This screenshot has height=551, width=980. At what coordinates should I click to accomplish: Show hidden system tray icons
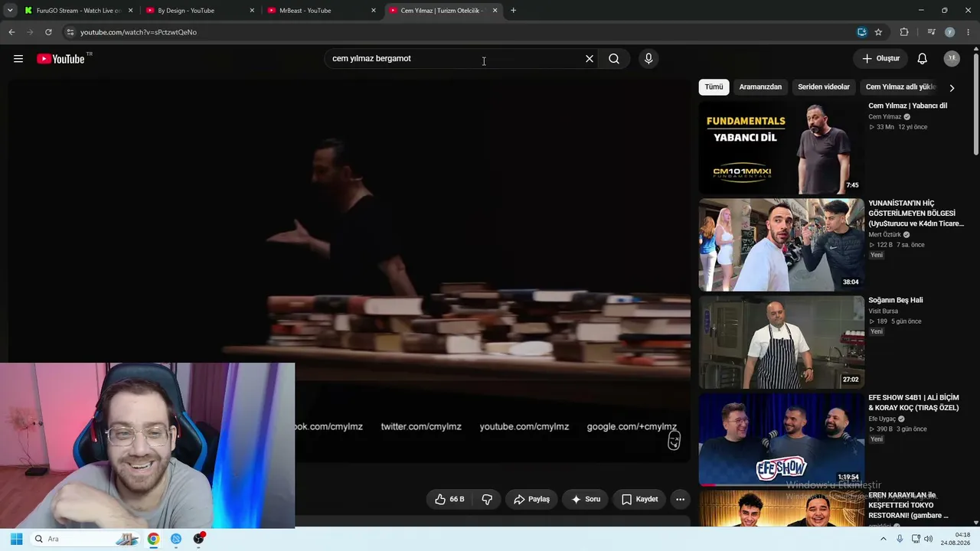pos(883,539)
